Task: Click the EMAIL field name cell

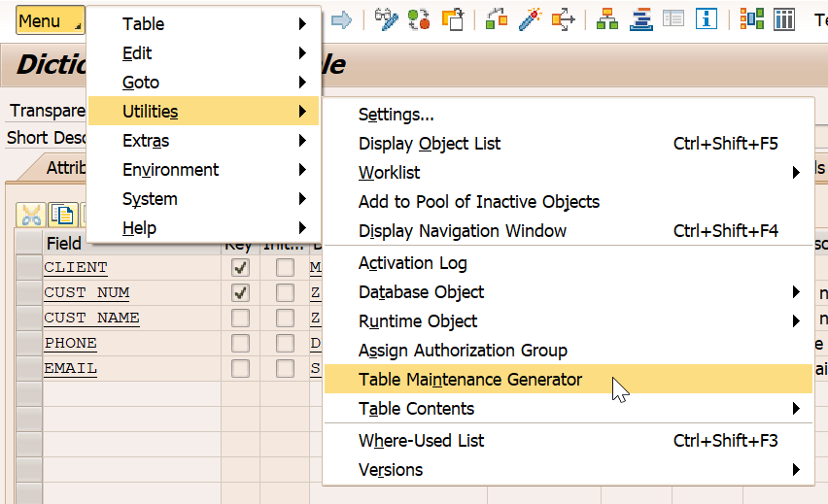Action: tap(132, 368)
